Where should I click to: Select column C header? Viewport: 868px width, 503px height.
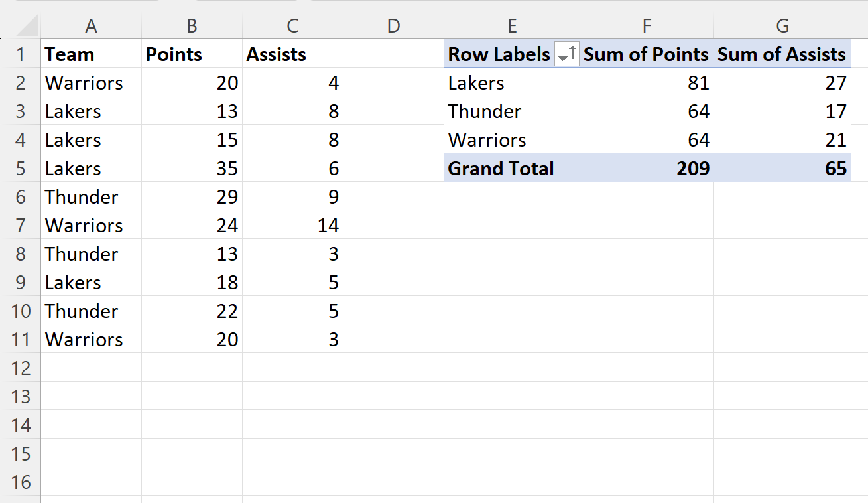(x=292, y=26)
